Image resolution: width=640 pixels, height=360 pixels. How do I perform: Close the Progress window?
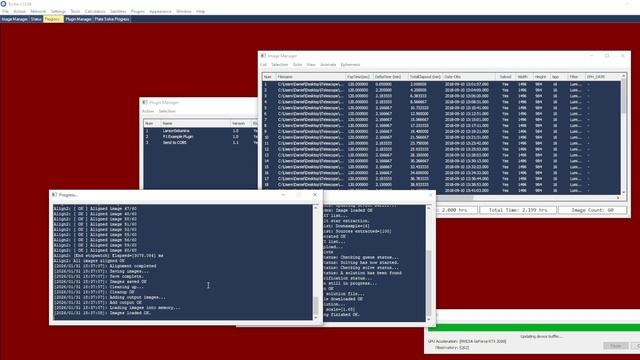click(x=315, y=195)
